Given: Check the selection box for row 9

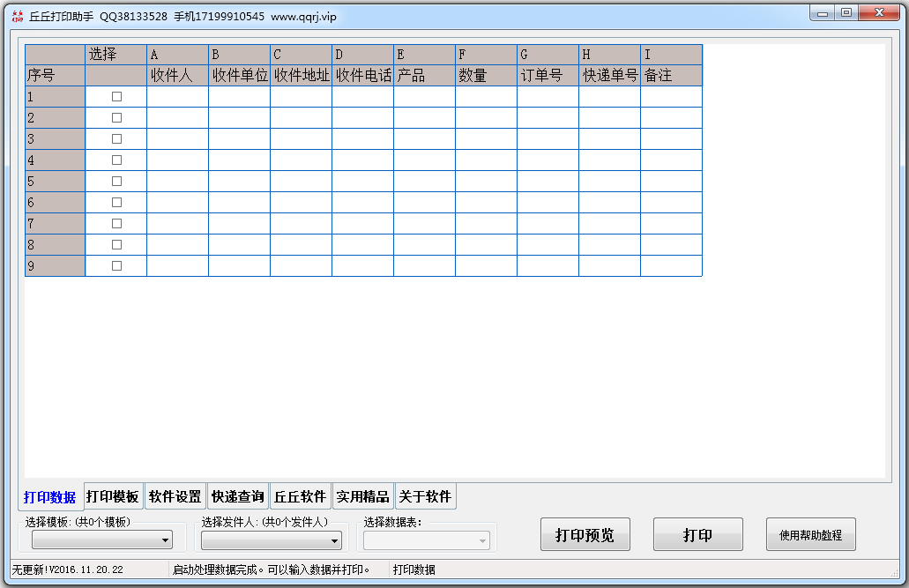Looking at the screenshot, I should click(x=115, y=265).
